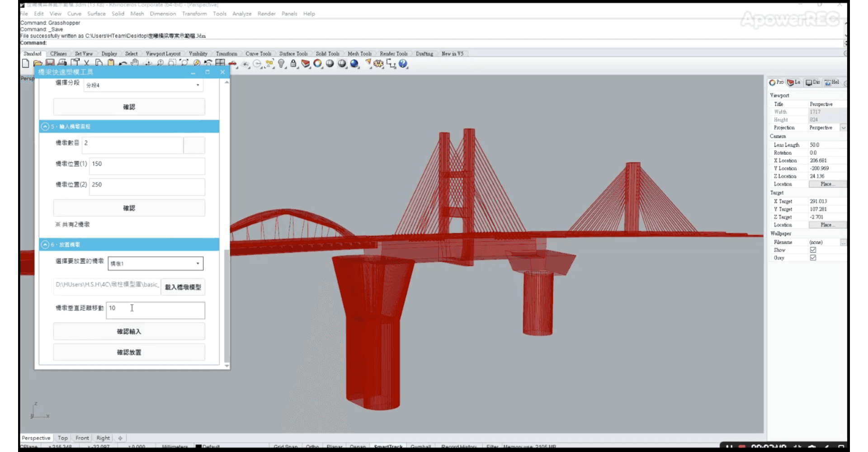Image resolution: width=868 pixels, height=452 pixels.
Task: Click 確認 button under 選擇分段
Action: pos(129,107)
